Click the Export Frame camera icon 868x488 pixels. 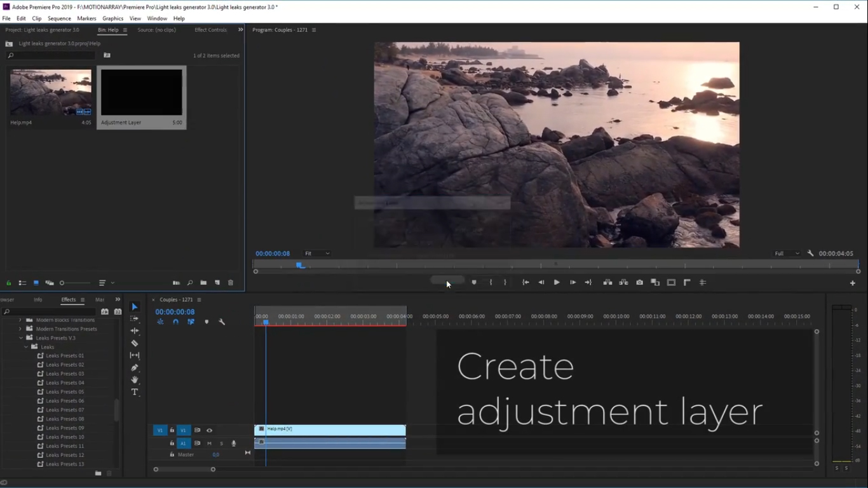[639, 282]
